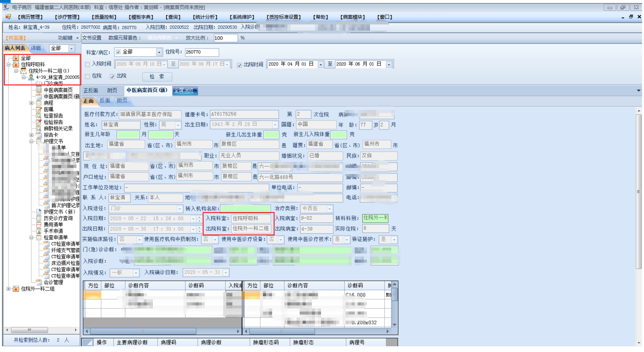Click the patient avatar icon for 4-39_林宝清
Screen dimensions: 644x352
[x=31, y=77]
